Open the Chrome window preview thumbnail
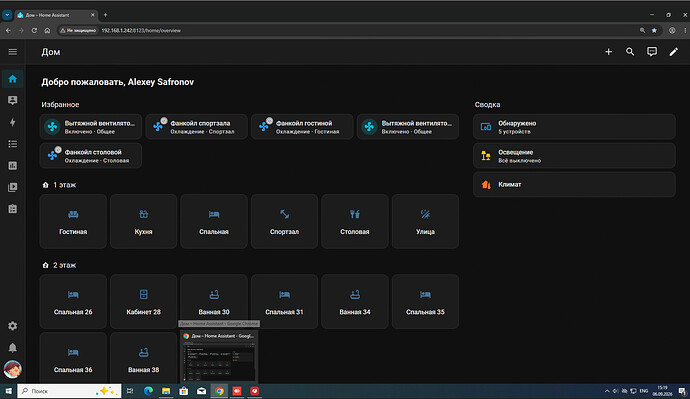 pos(219,356)
